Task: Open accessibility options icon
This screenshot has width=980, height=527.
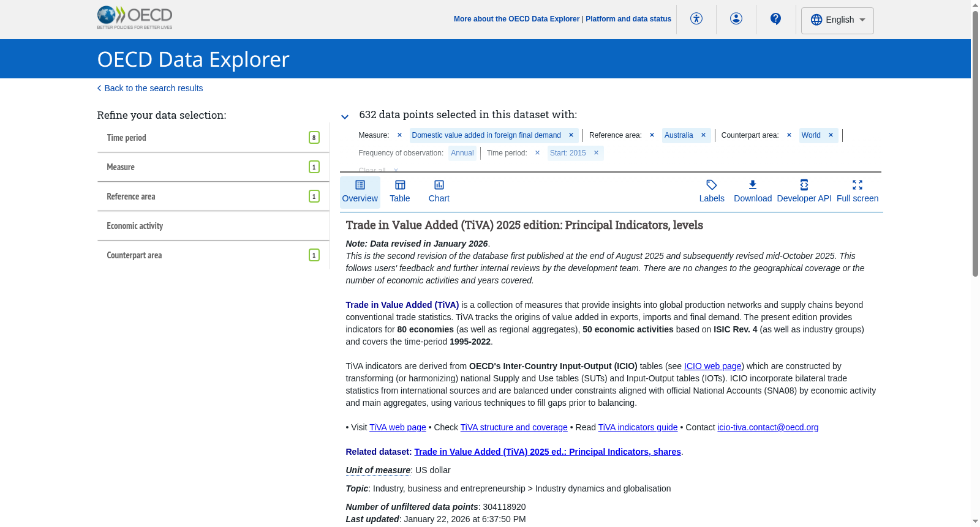Action: [x=696, y=19]
